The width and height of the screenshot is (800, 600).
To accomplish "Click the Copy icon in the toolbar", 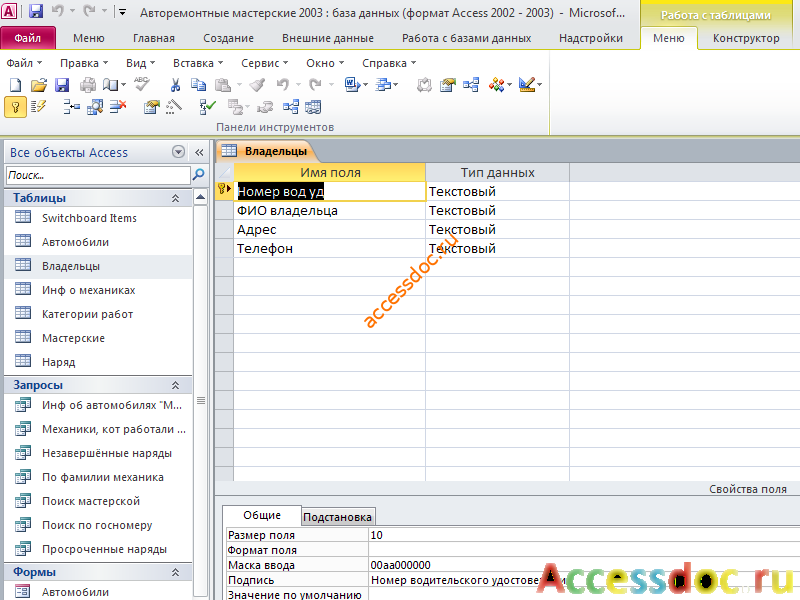I will point(198,85).
